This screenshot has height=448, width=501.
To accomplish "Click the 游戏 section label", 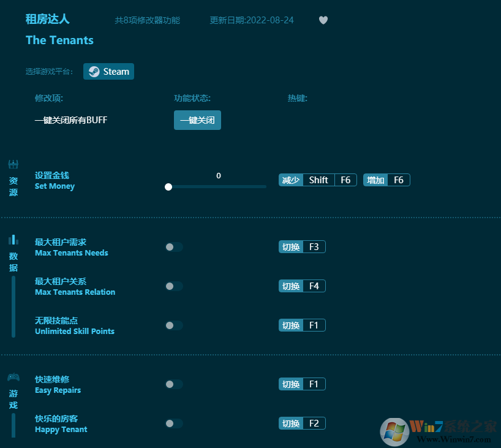I will (x=13, y=400).
